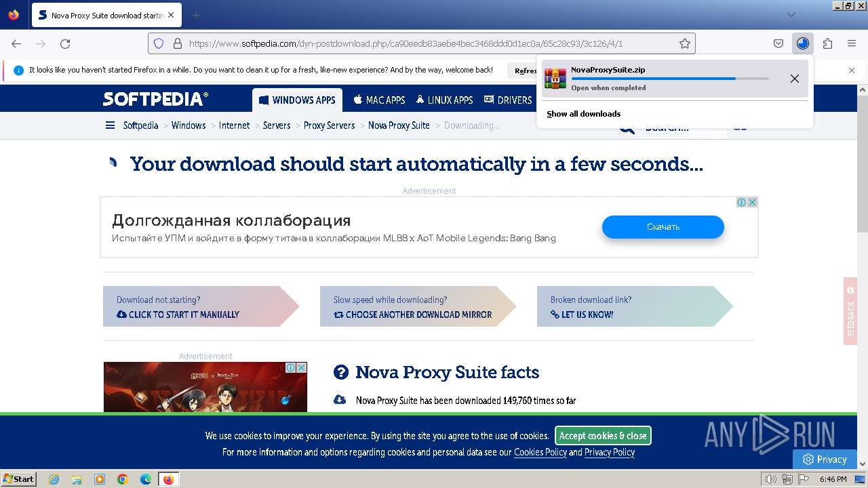This screenshot has width=868, height=488.
Task: Click the Скачать ad button
Action: (x=663, y=227)
